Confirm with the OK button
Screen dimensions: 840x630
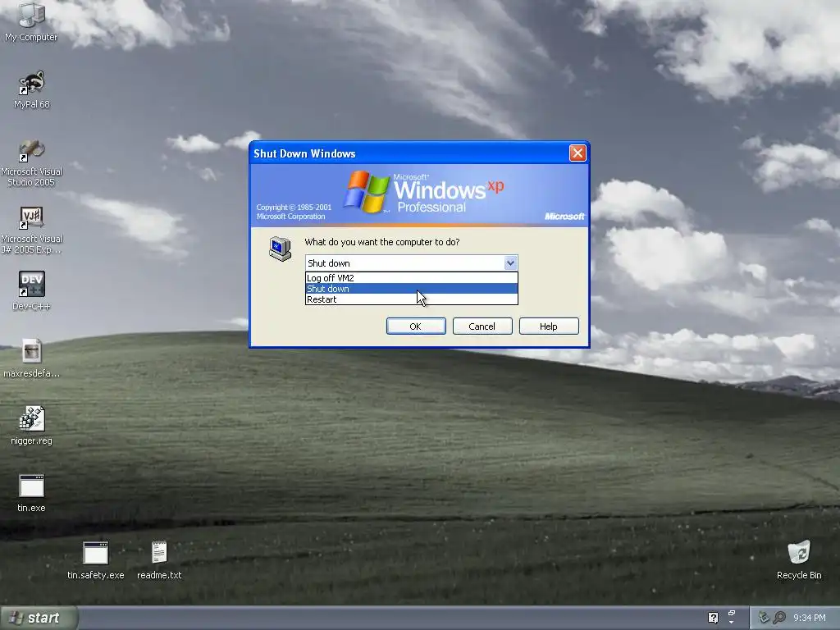click(x=416, y=326)
